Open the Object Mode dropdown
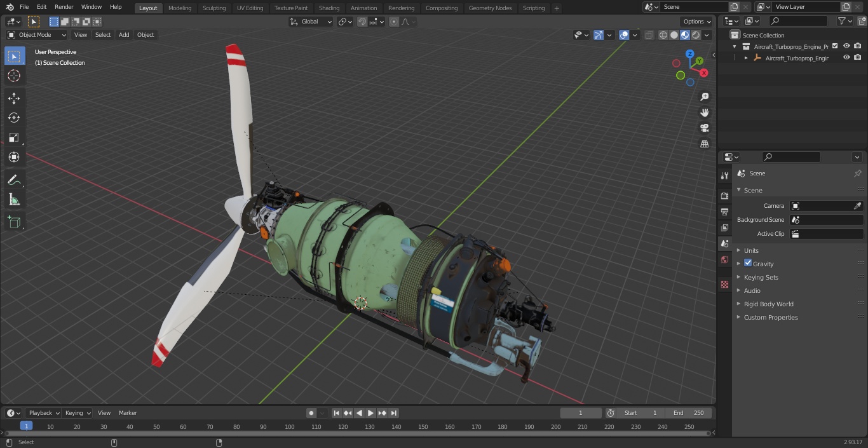868x448 pixels. (x=37, y=35)
